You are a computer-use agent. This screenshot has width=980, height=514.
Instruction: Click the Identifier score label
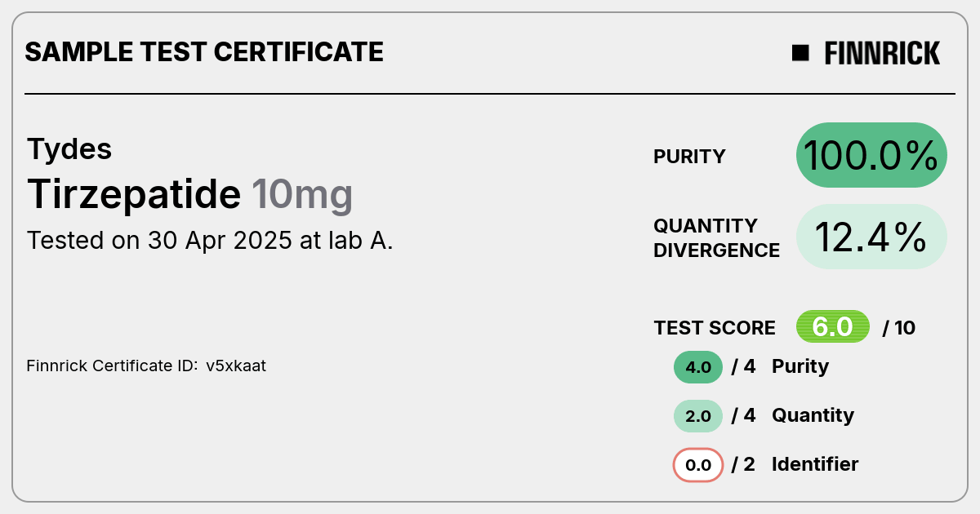coord(815,464)
